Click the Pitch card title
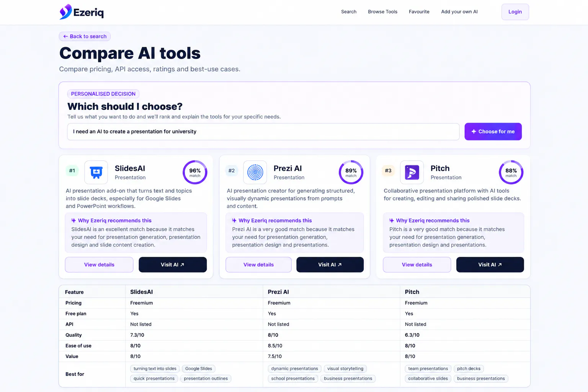Viewport: 588px width, 392px height. (x=440, y=168)
